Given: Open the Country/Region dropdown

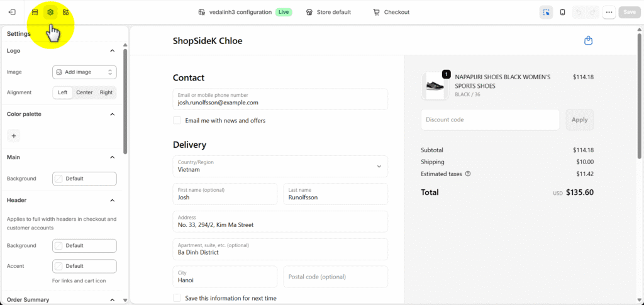Looking at the screenshot, I should pyautogui.click(x=280, y=166).
